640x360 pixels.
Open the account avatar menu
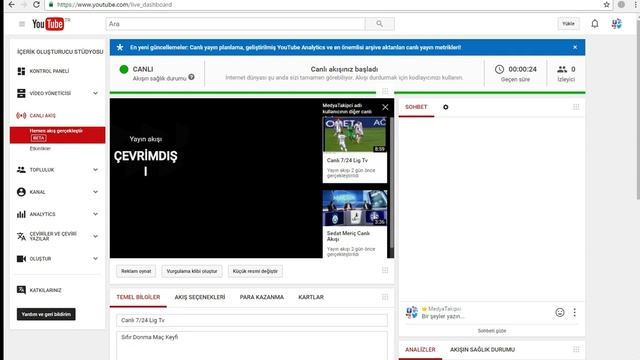click(x=616, y=24)
